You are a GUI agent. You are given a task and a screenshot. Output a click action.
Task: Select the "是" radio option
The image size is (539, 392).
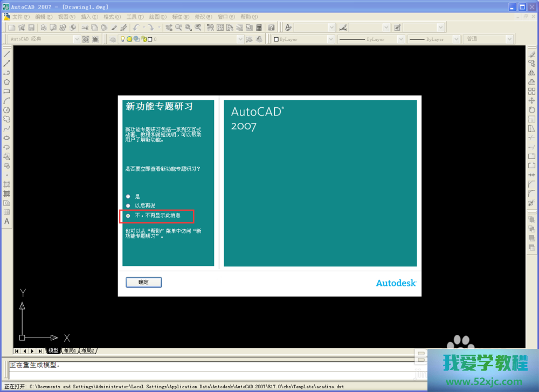click(x=128, y=196)
